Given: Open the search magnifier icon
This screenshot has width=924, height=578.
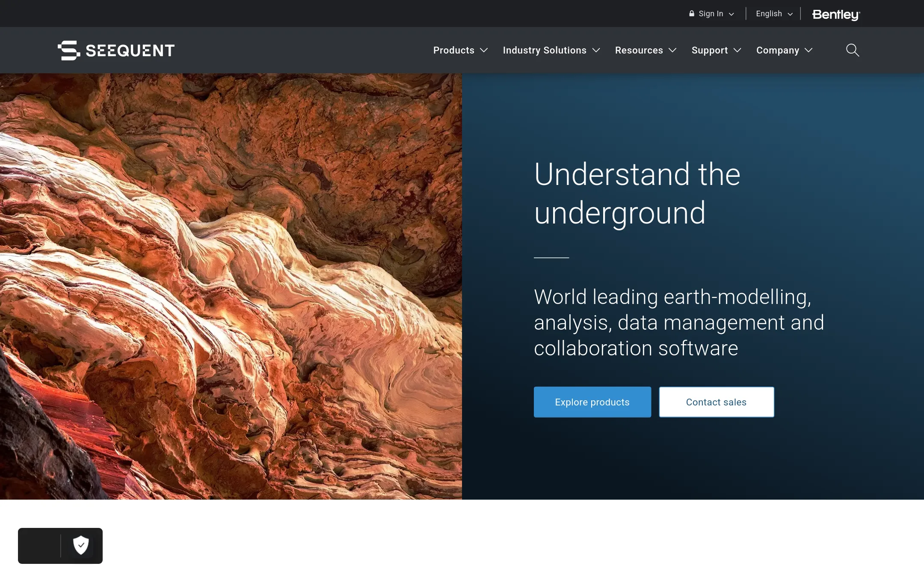Looking at the screenshot, I should [x=853, y=50].
